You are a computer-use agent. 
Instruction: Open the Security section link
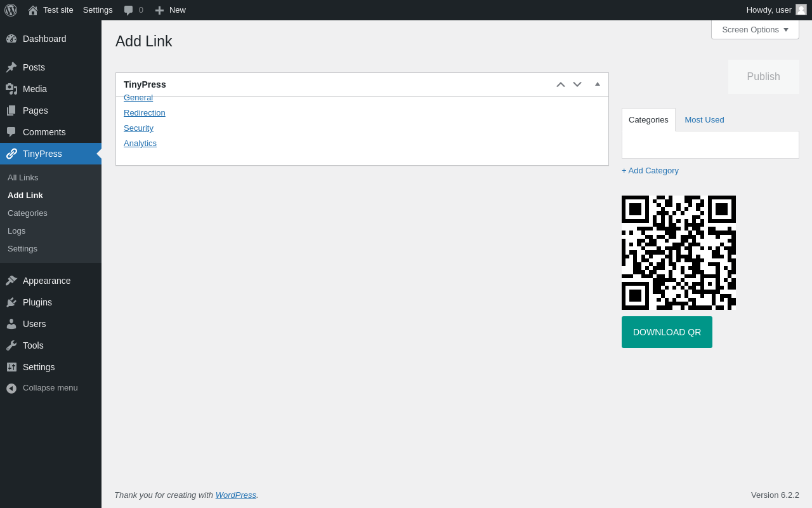point(138,128)
